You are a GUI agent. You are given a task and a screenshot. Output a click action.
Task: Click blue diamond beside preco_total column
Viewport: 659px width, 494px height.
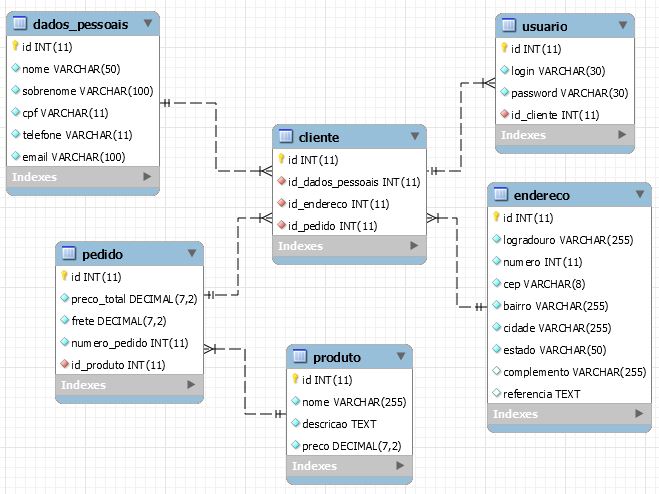click(64, 298)
